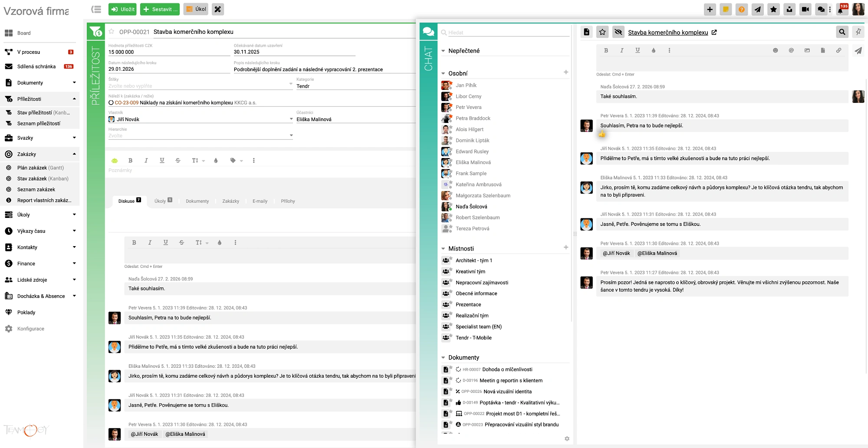Send the chat message with paper plane
868x448 pixels.
(x=858, y=51)
